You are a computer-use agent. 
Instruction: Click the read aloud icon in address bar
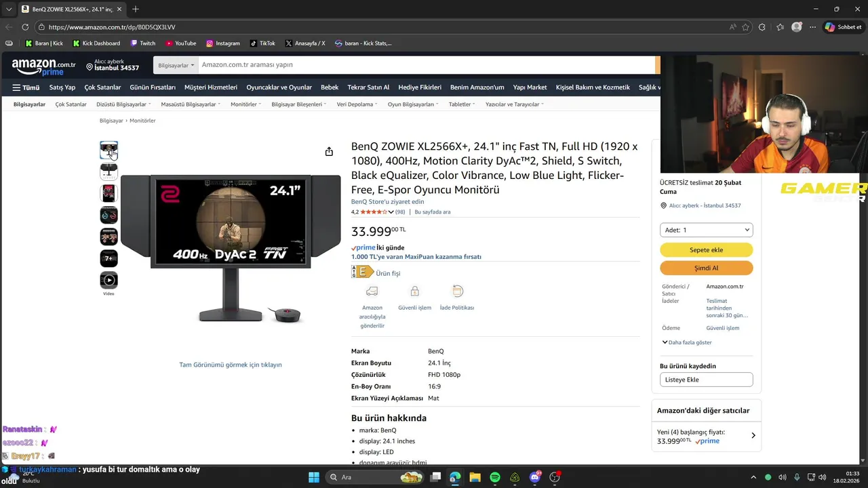pyautogui.click(x=732, y=27)
